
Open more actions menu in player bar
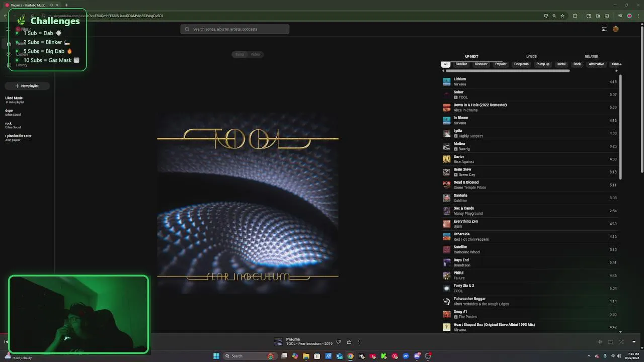tap(359, 342)
